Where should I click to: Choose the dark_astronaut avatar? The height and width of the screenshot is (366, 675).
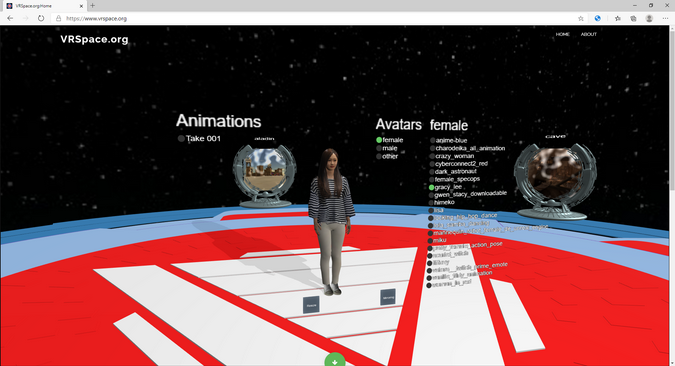[452, 171]
